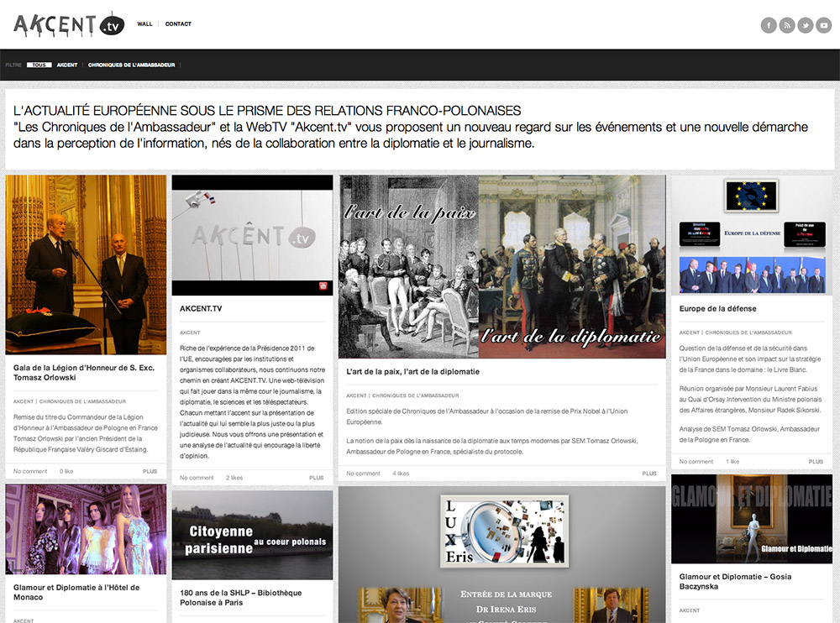Open 'Glamour et Diplomatie à l'Hôtel de Monaco' title
Image resolution: width=840 pixels, height=623 pixels.
coord(76,593)
